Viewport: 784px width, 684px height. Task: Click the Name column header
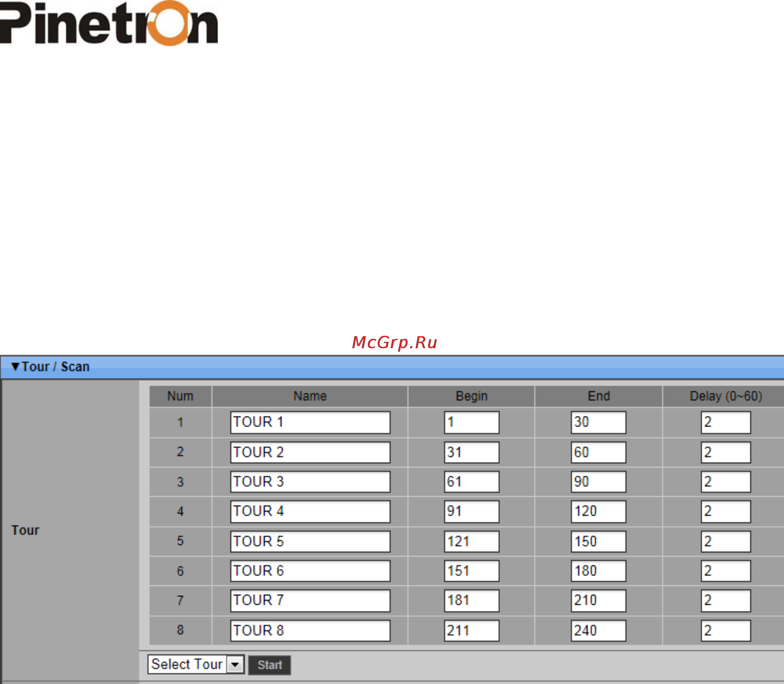coord(310,396)
